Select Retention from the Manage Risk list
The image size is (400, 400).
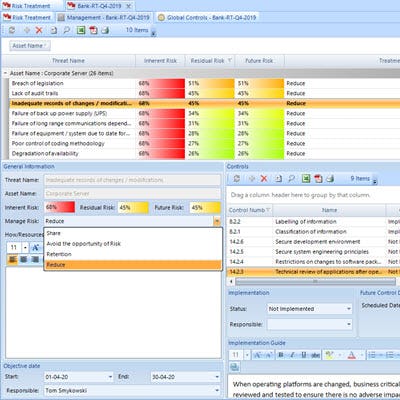click(x=133, y=254)
